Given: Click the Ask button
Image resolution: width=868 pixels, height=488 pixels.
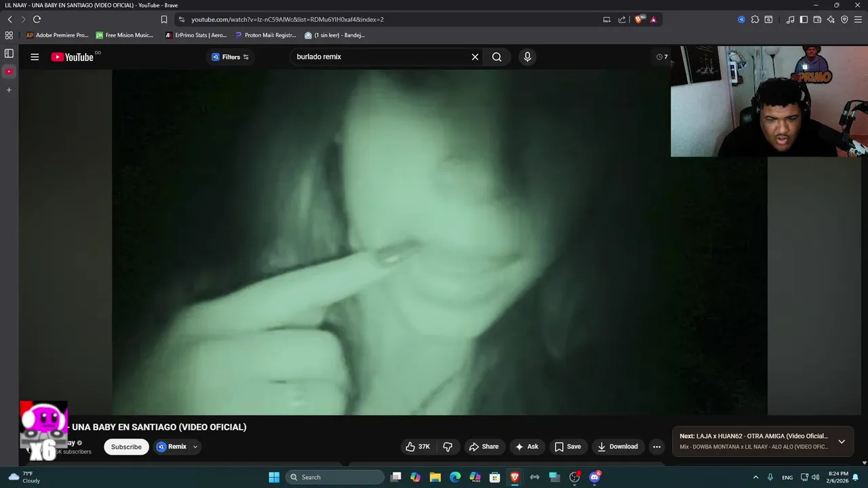Looking at the screenshot, I should (x=527, y=447).
